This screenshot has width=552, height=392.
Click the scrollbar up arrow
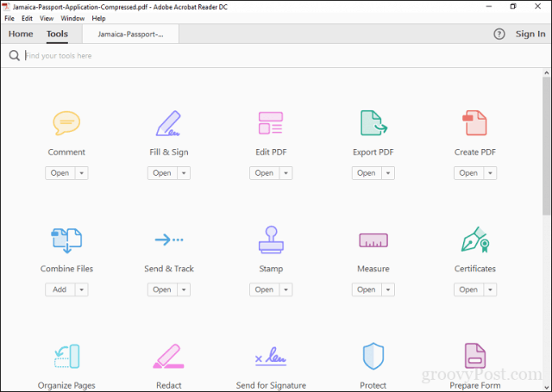(x=546, y=73)
